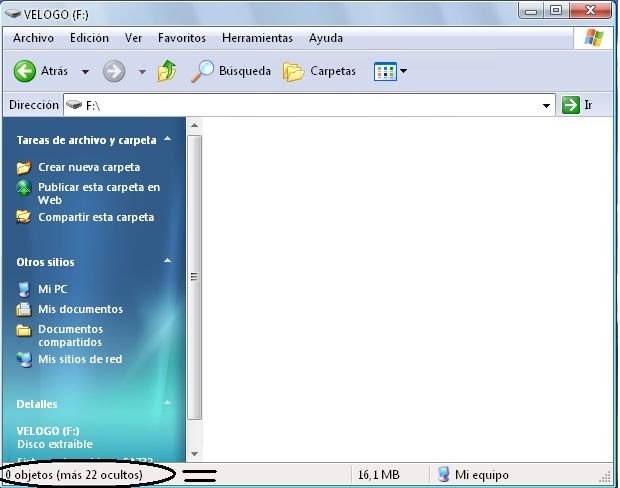Click the Mis sitios de red icon
This screenshot has height=488, width=620.
[25, 359]
